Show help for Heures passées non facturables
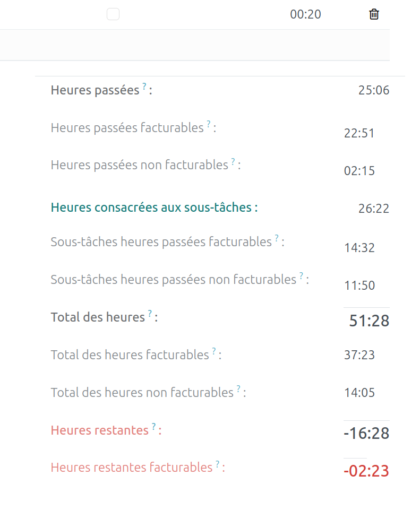Viewport: 420px width, 510px height. (x=233, y=161)
